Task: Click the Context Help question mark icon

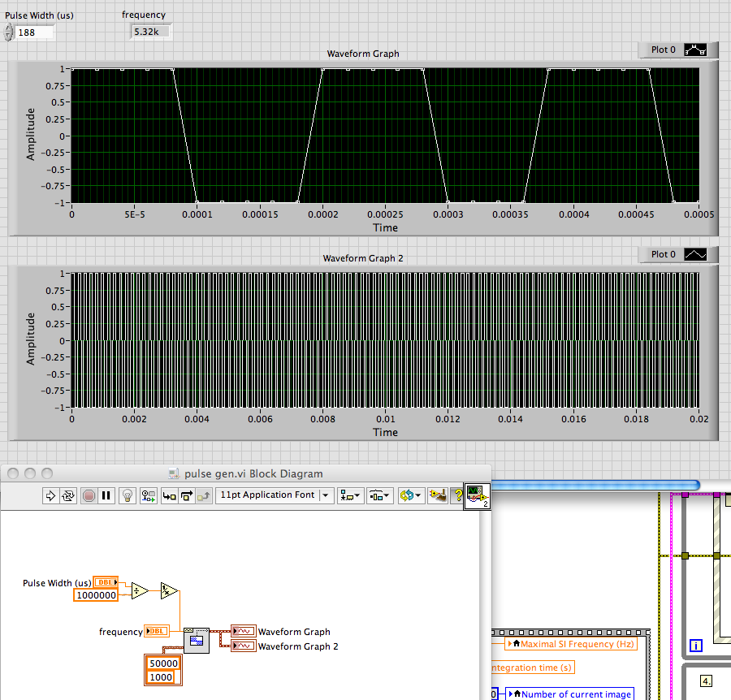Action: (x=458, y=495)
